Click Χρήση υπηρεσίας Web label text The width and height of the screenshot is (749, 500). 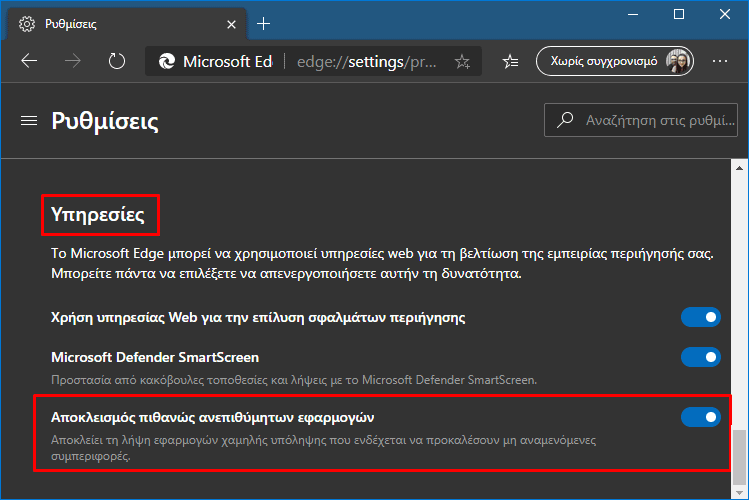pos(258,318)
